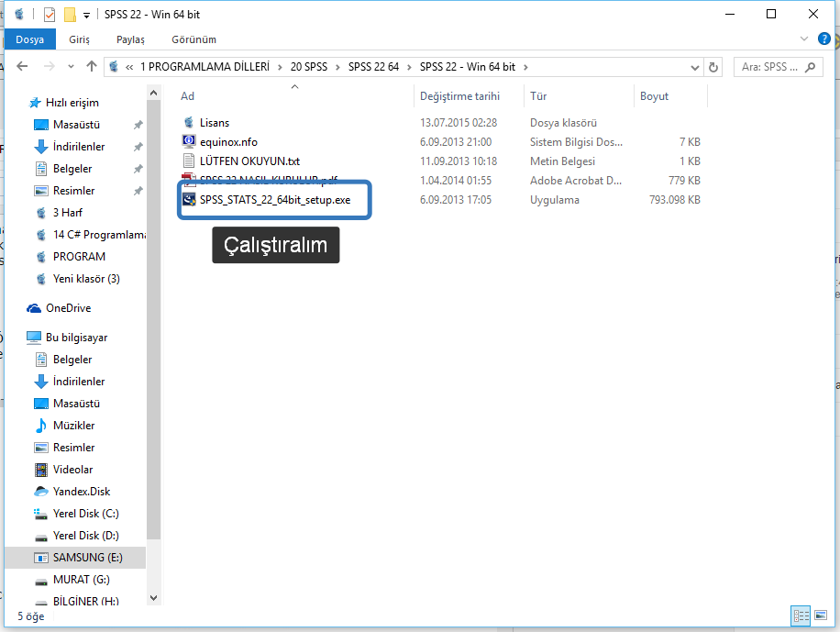Open the Dosya ribbon tab

(x=30, y=39)
